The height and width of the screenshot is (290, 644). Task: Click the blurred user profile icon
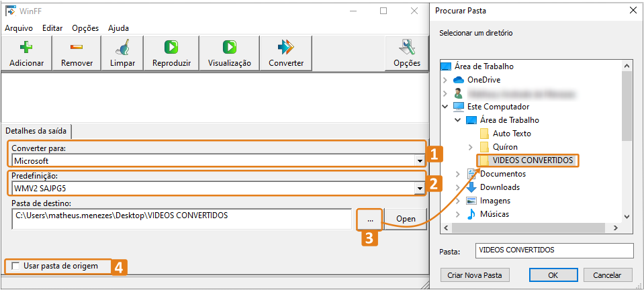(459, 93)
